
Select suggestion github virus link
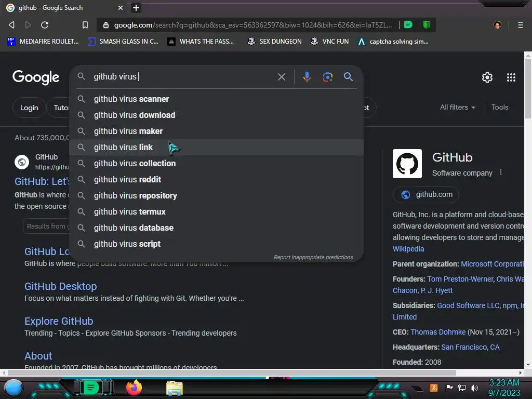tap(216, 147)
